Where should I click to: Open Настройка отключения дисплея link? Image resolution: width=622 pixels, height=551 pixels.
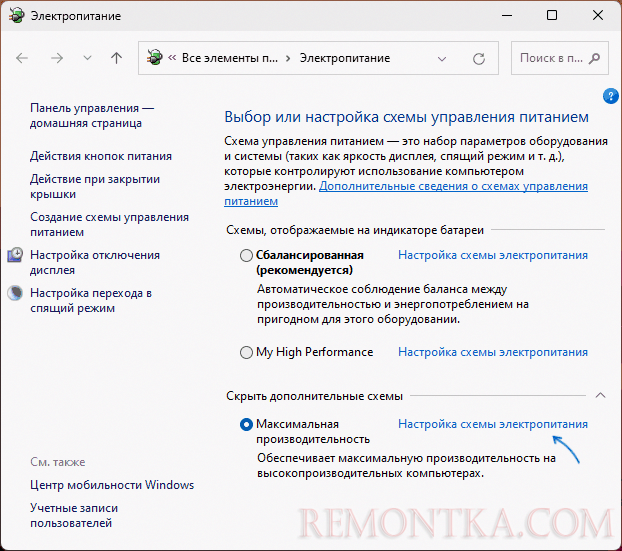click(x=95, y=262)
